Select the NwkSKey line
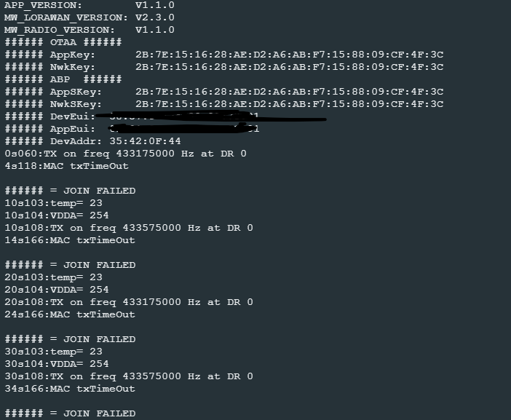Image resolution: width=511 pixels, height=420 pixels. (x=218, y=104)
